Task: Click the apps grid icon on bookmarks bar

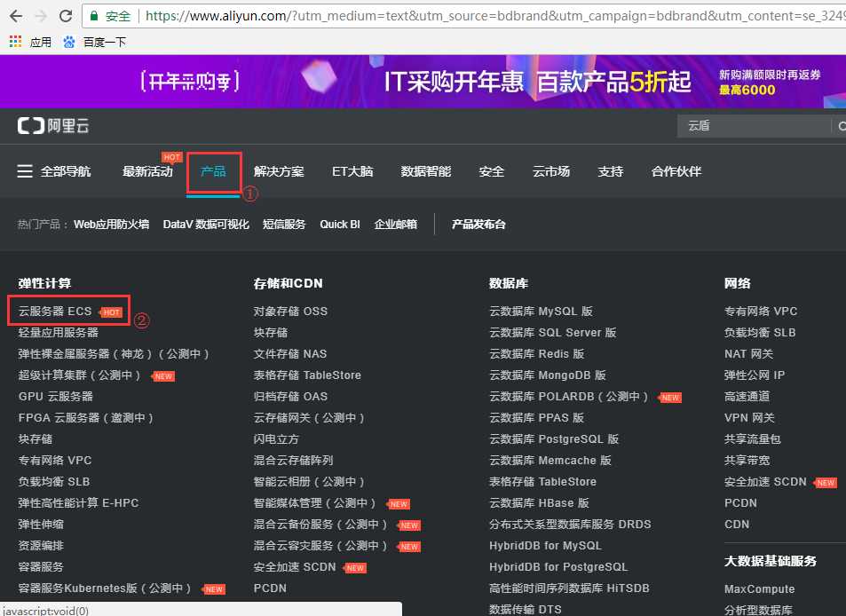Action: click(x=14, y=41)
